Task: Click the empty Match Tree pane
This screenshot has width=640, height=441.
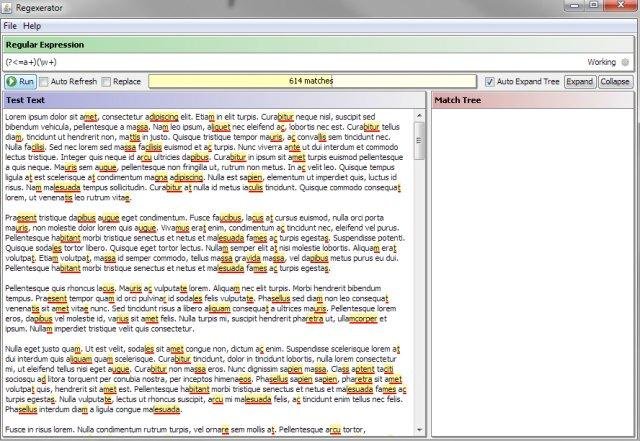Action: pos(533,272)
